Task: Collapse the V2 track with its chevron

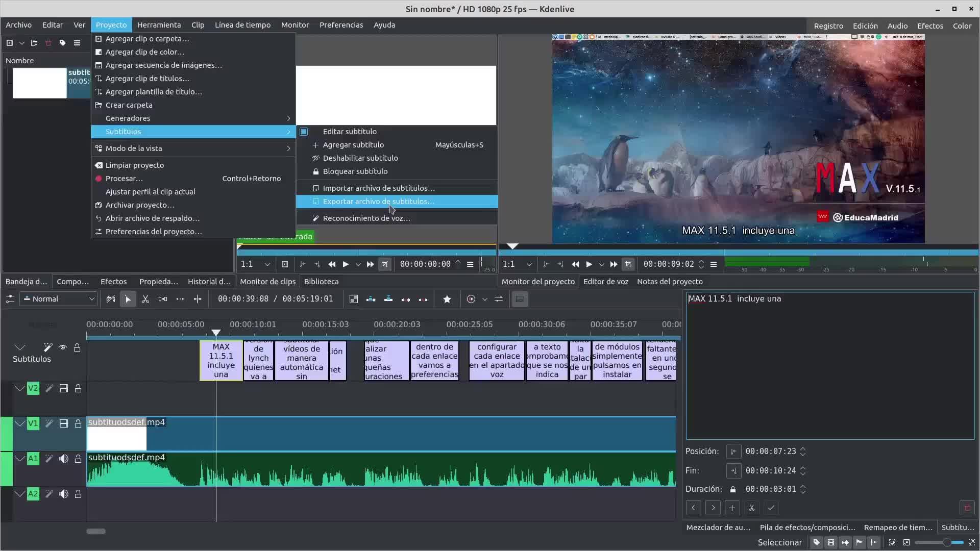Action: [19, 388]
